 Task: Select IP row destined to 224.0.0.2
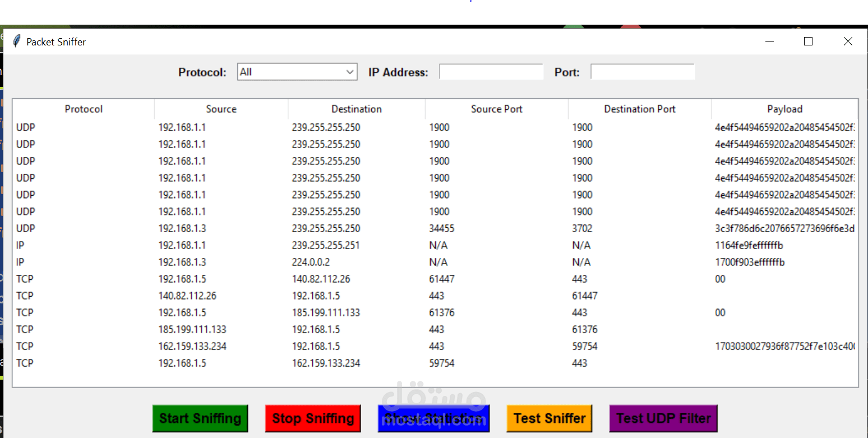435,262
